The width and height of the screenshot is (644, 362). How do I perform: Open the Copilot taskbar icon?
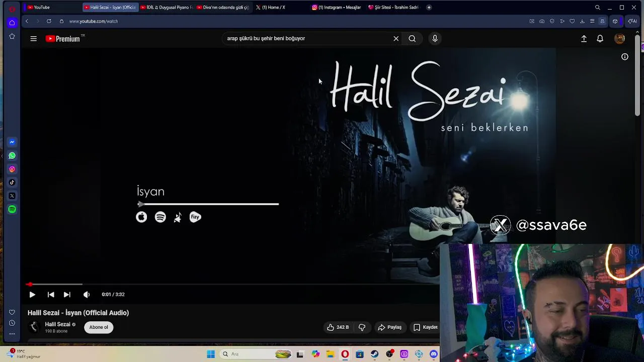[x=315, y=354]
